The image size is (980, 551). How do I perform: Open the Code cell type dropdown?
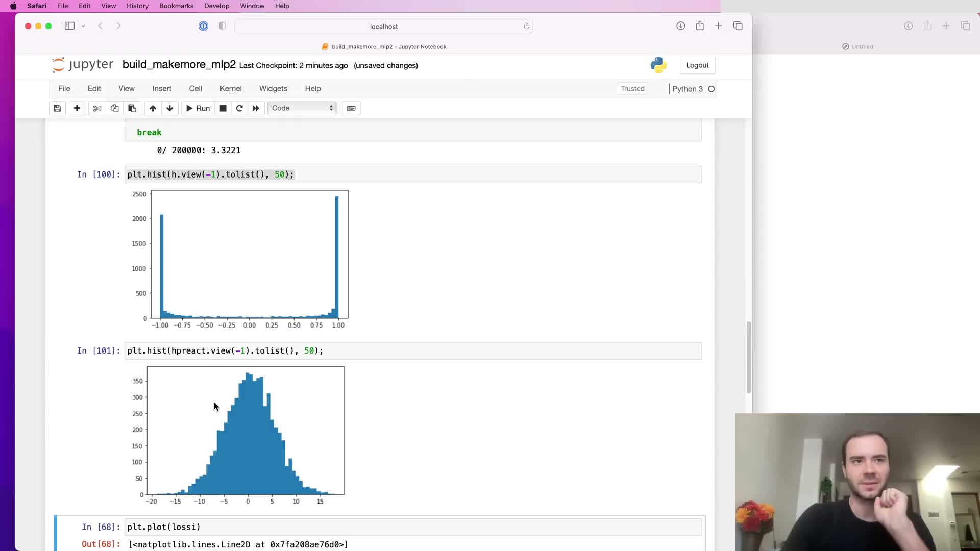click(x=302, y=108)
